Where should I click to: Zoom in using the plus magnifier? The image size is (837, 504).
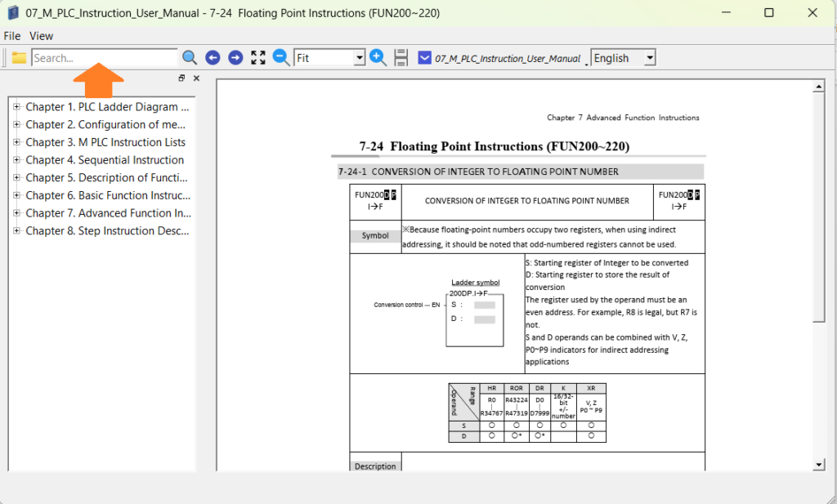[x=378, y=57]
